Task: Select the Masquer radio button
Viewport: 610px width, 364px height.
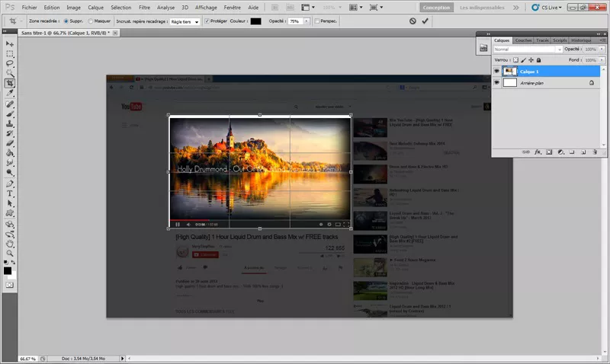Action: (x=91, y=21)
